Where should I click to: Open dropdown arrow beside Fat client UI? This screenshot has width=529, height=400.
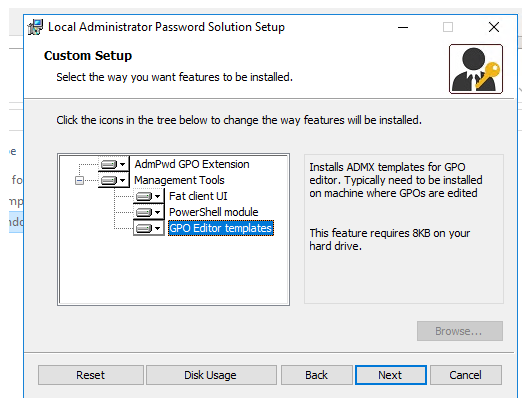pyautogui.click(x=158, y=196)
